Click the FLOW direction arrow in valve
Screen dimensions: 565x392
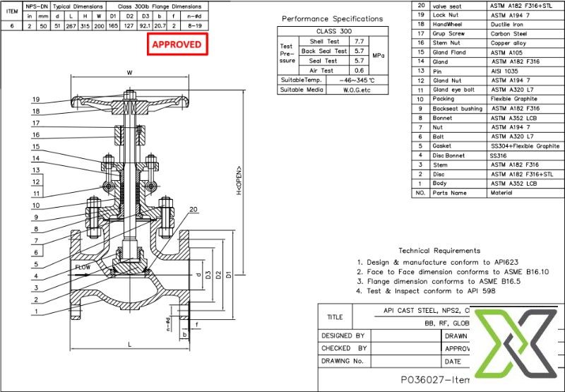click(x=88, y=268)
